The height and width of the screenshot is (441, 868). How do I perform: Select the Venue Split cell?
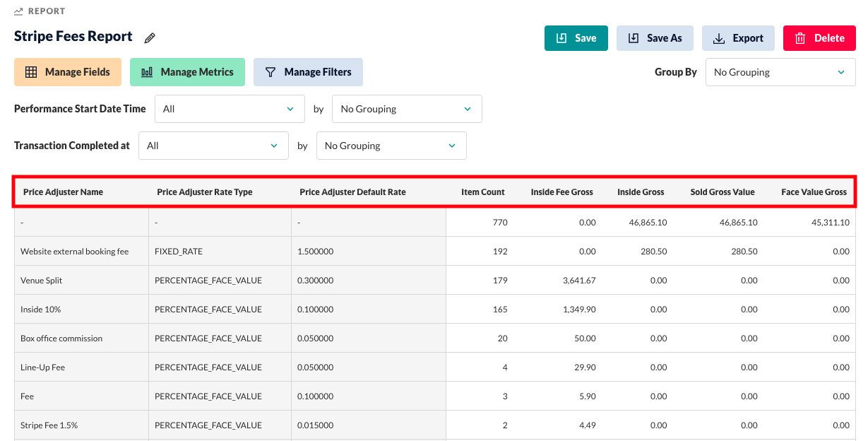[x=81, y=281]
